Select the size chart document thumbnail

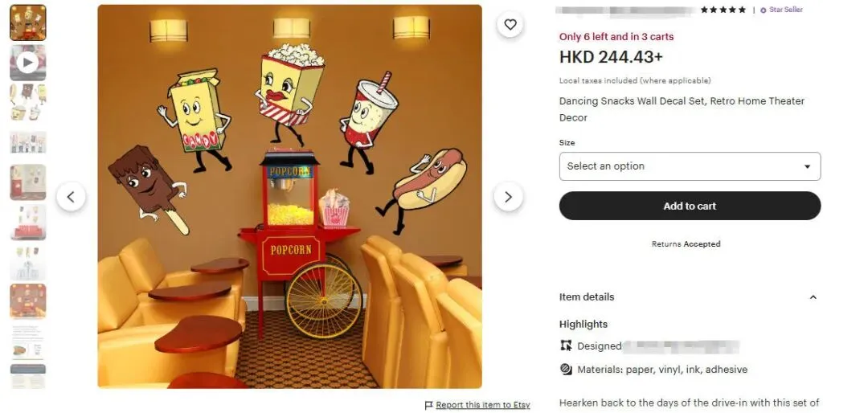pos(27,341)
